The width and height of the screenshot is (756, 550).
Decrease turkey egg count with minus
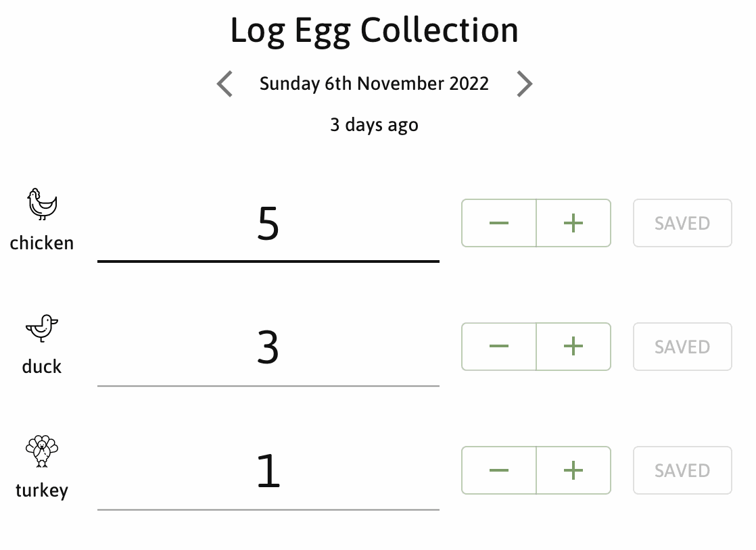click(x=499, y=470)
